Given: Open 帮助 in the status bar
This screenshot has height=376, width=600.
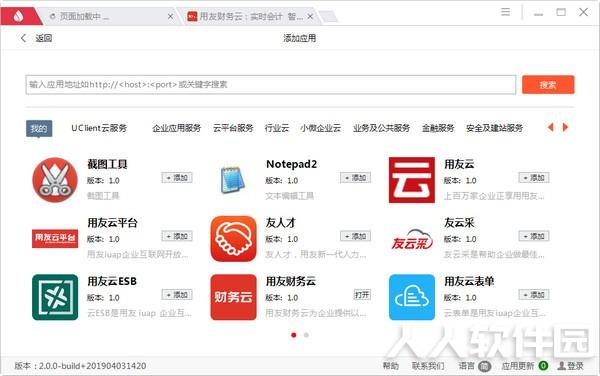Looking at the screenshot, I should pyautogui.click(x=391, y=366).
